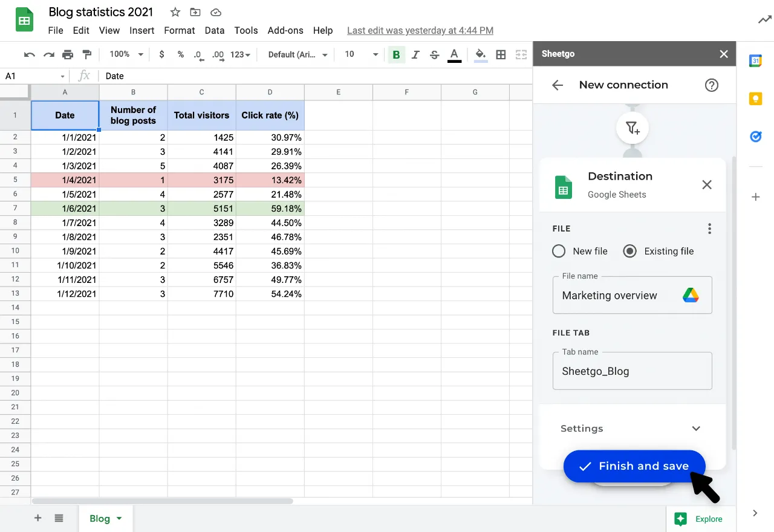Open the borders tool
This screenshot has width=774, height=532.
(501, 54)
